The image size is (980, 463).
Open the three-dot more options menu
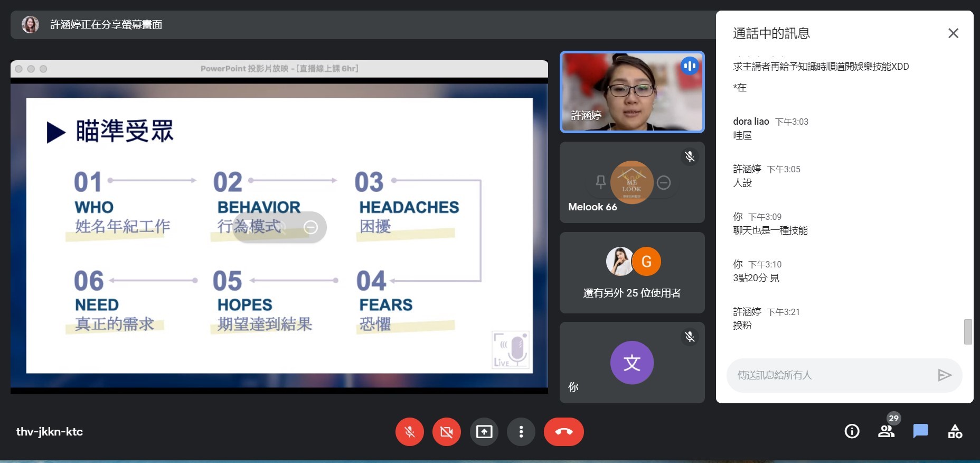point(521,432)
